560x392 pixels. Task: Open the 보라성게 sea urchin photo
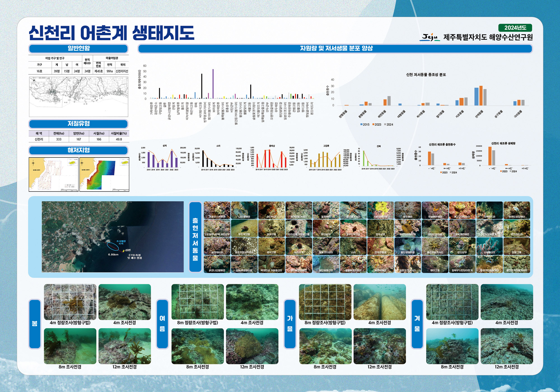click(x=298, y=246)
